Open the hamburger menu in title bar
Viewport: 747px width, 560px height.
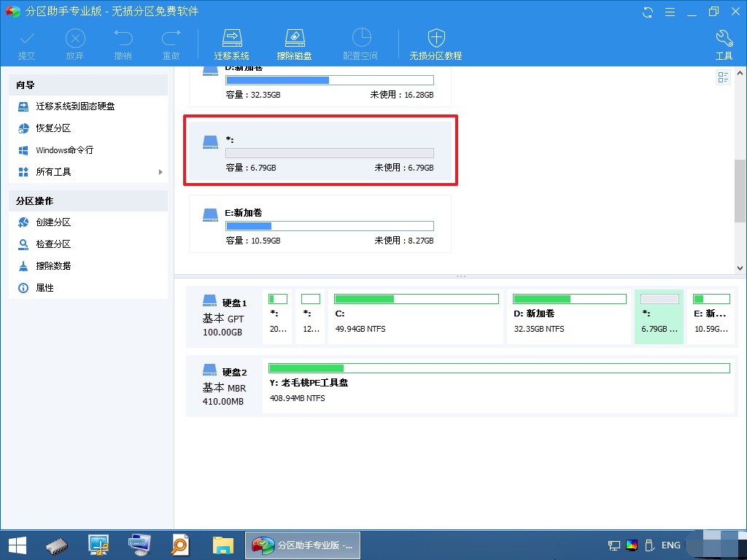pos(670,12)
